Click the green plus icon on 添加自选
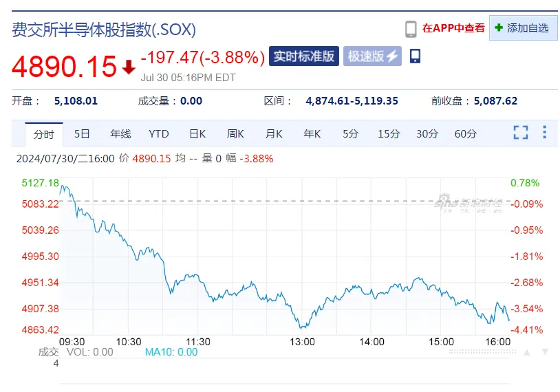The height and width of the screenshot is (392, 560). [x=499, y=28]
